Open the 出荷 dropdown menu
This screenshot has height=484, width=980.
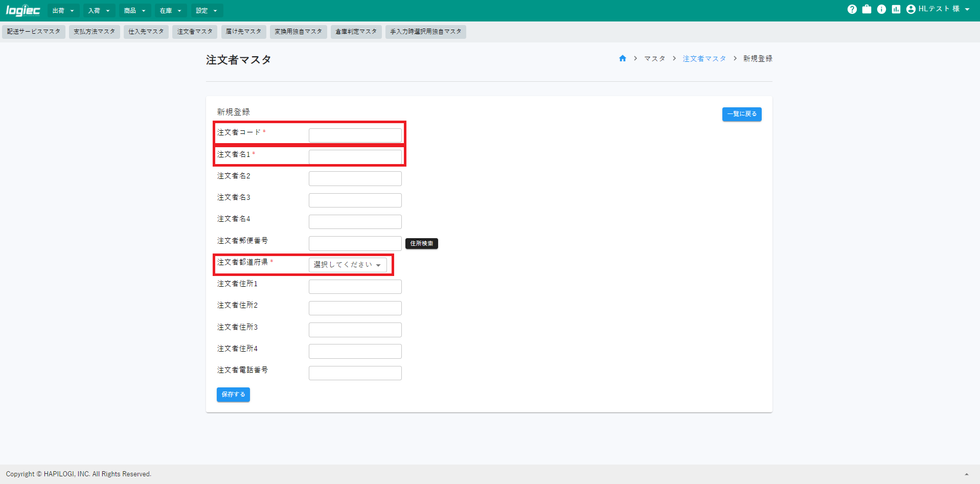pyautogui.click(x=63, y=11)
